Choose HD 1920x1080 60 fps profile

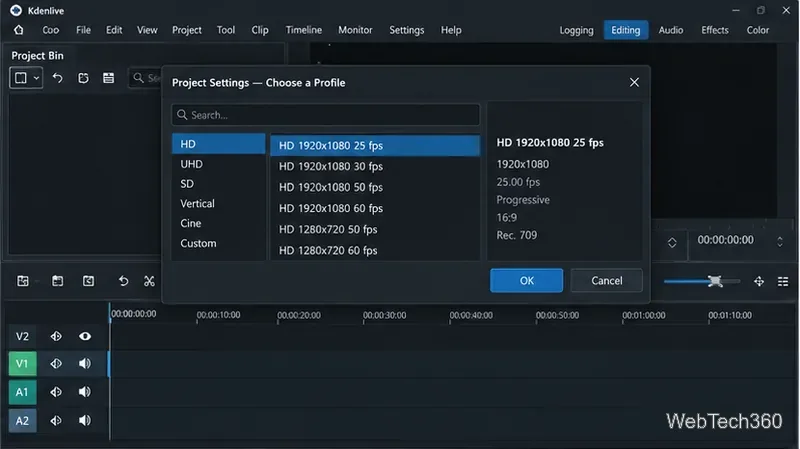tap(375, 208)
